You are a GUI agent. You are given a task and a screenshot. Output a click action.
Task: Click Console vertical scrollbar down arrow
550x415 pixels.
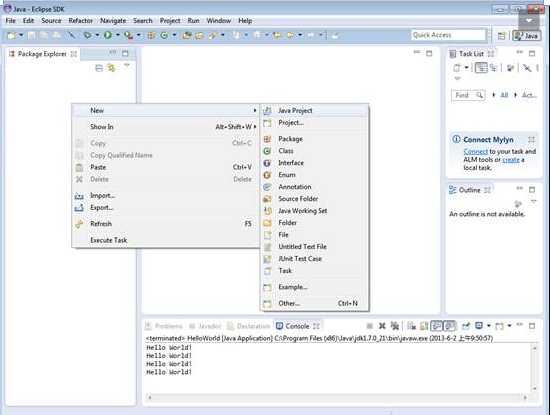(x=535, y=388)
